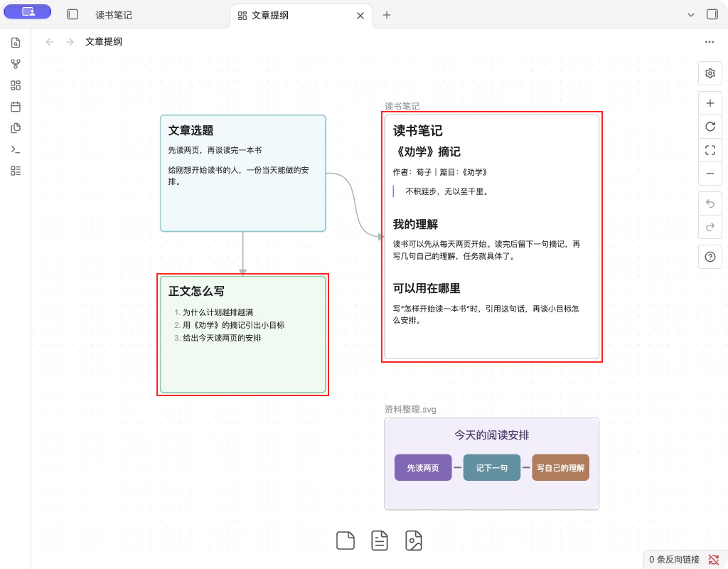Image resolution: width=728 pixels, height=569 pixels.
Task: Reset canvas zoom
Action: [710, 127]
